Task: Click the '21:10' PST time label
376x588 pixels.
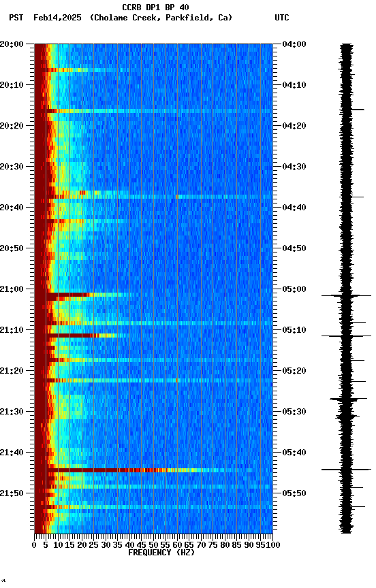Action: point(12,330)
